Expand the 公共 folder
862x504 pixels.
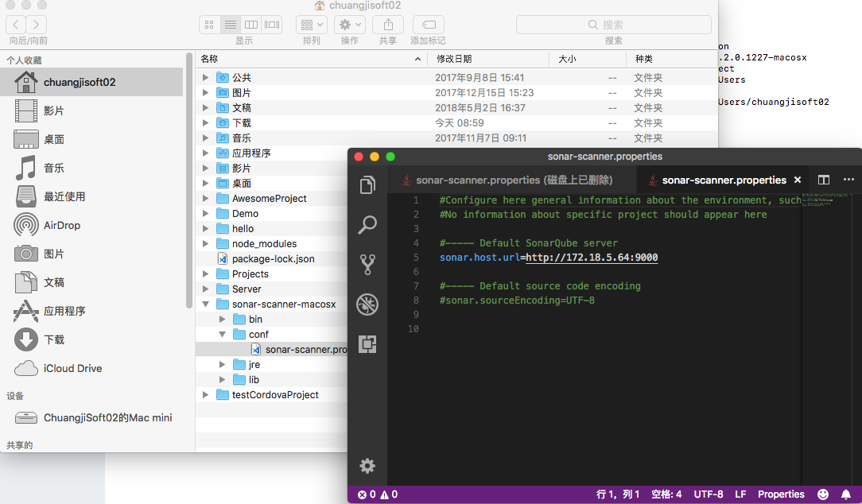(x=206, y=77)
